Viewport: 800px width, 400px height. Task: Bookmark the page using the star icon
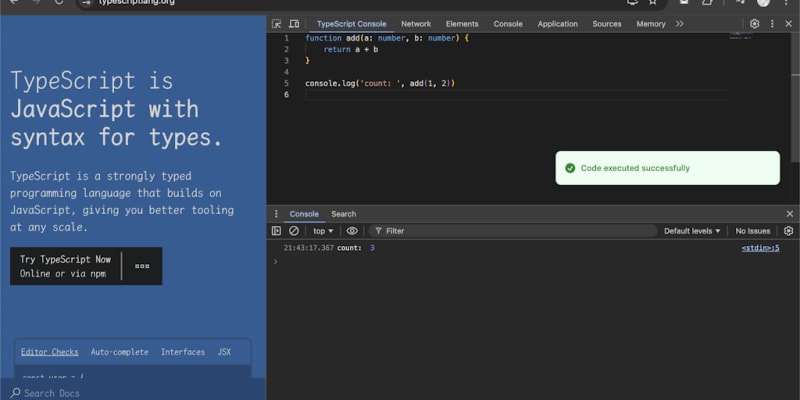click(652, 3)
